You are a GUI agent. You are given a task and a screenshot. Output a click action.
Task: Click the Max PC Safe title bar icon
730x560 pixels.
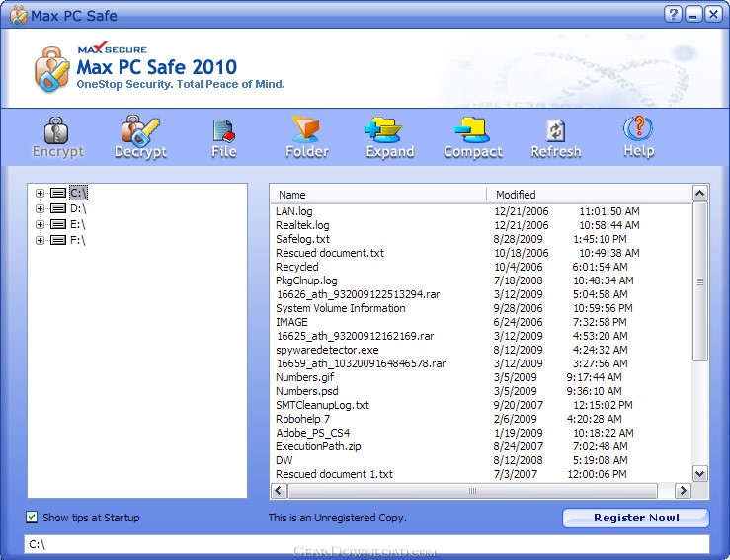tap(19, 16)
